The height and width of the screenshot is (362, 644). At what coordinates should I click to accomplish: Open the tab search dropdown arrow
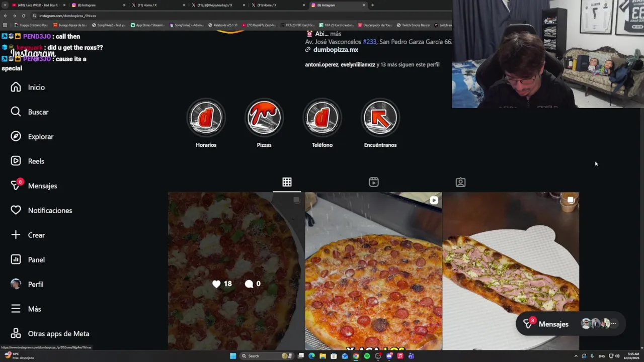click(x=5, y=5)
